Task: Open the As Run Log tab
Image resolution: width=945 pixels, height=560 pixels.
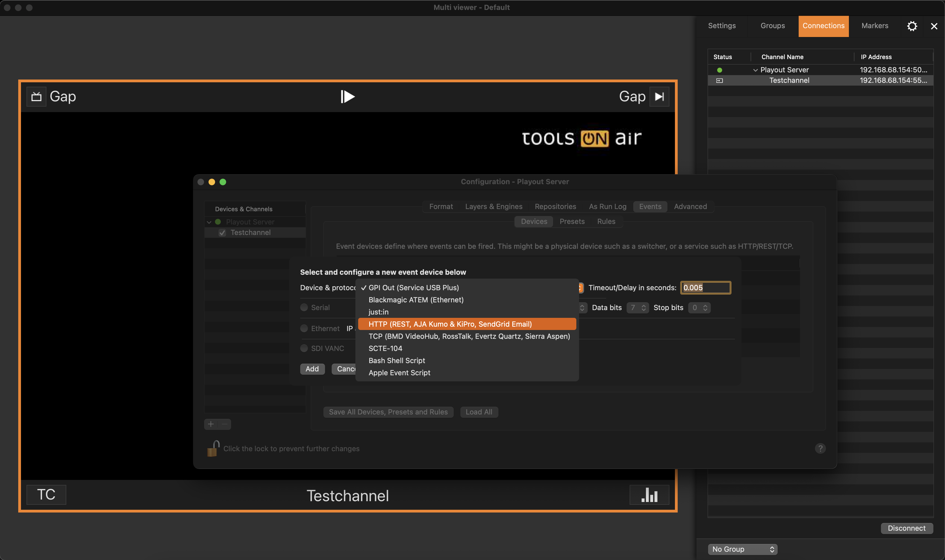Action: coord(607,207)
